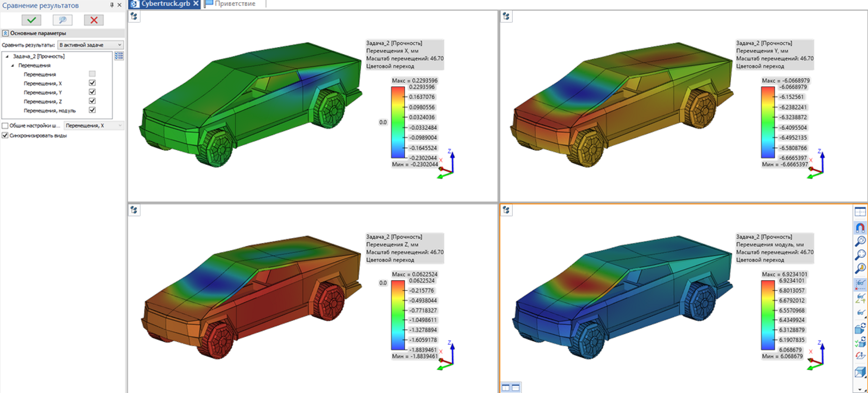The height and width of the screenshot is (393, 868).
Task: Click the select-all checklist icon beside the tree
Action: [118, 56]
